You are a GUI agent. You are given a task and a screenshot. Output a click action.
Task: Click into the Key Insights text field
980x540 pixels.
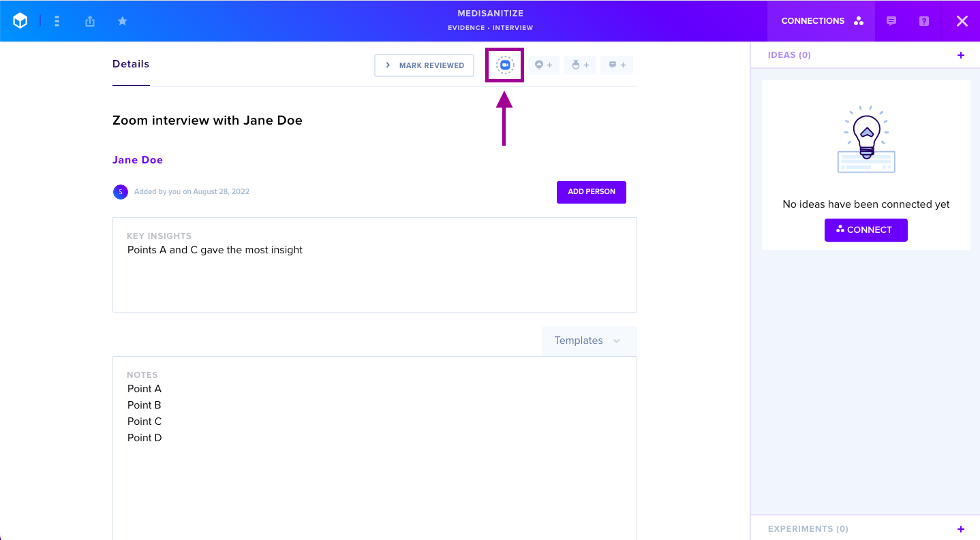(375, 265)
